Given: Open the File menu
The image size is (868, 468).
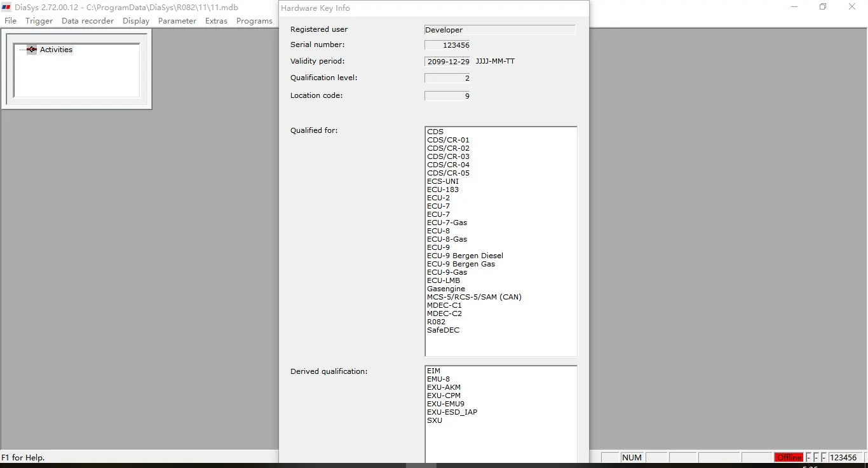Looking at the screenshot, I should click(11, 21).
